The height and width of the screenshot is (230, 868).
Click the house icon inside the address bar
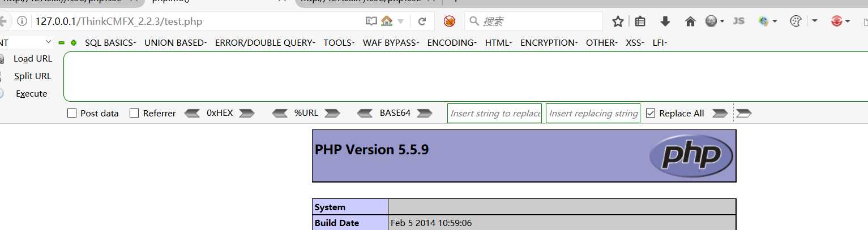tap(387, 21)
